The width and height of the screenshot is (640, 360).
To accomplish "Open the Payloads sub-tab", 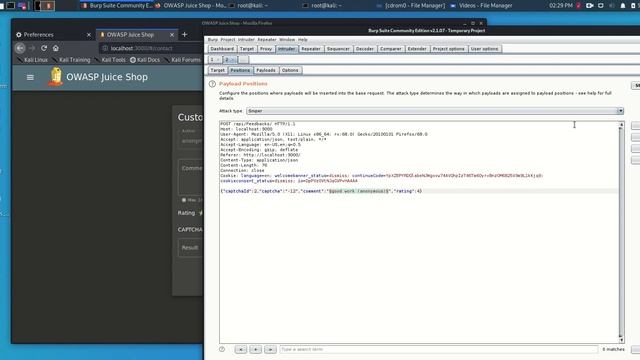I will [x=266, y=70].
